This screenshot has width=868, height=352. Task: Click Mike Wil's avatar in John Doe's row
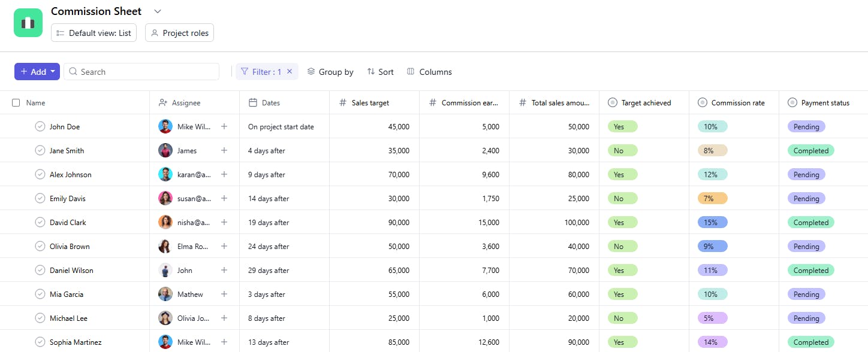[165, 126]
